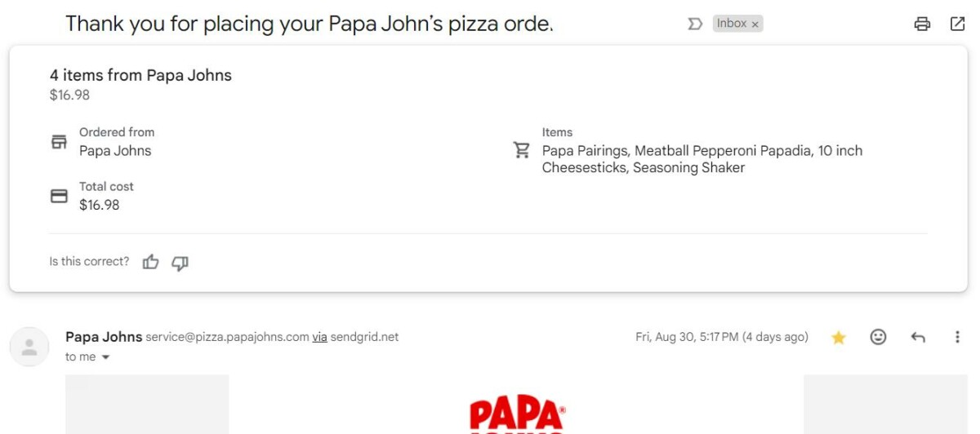Image resolution: width=980 pixels, height=434 pixels.
Task: Click the Papa Johns logo image
Action: tap(516, 415)
